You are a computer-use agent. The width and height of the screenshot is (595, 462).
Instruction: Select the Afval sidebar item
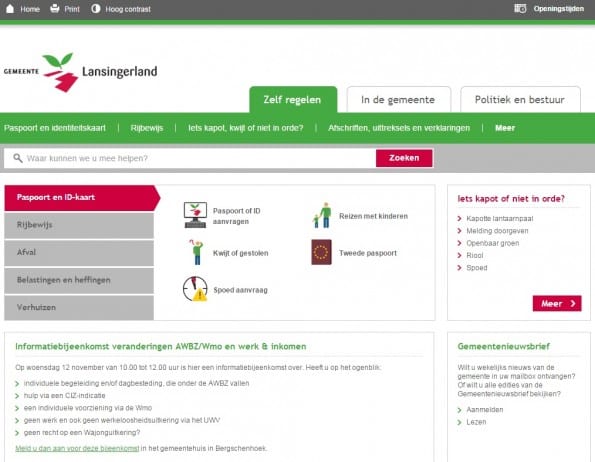tap(79, 253)
